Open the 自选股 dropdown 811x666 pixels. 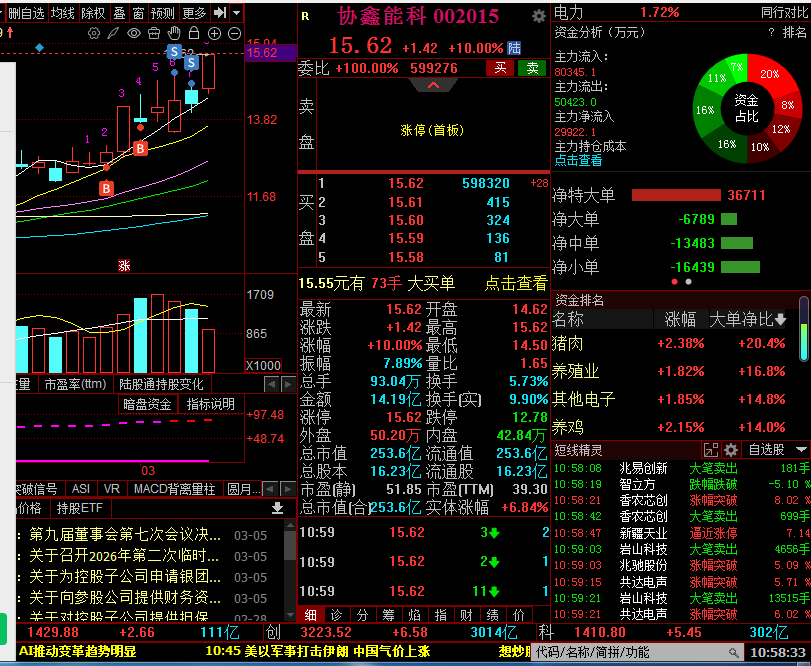tap(777, 450)
